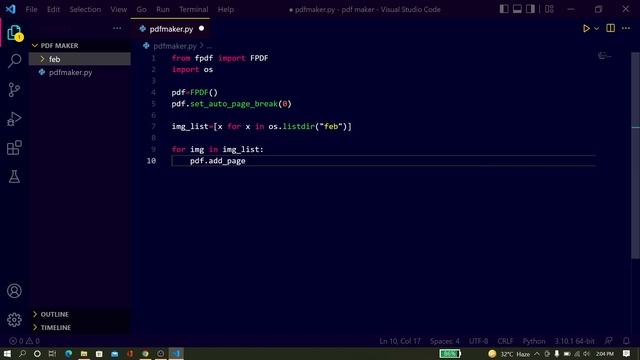Run the Python file with play button
The image size is (640, 360).
tap(586, 29)
